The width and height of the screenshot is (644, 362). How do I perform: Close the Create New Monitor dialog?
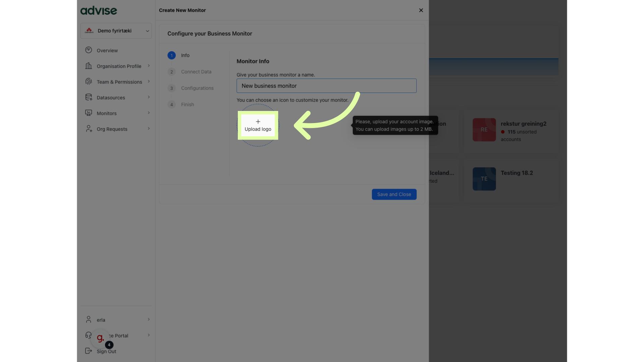point(421,10)
